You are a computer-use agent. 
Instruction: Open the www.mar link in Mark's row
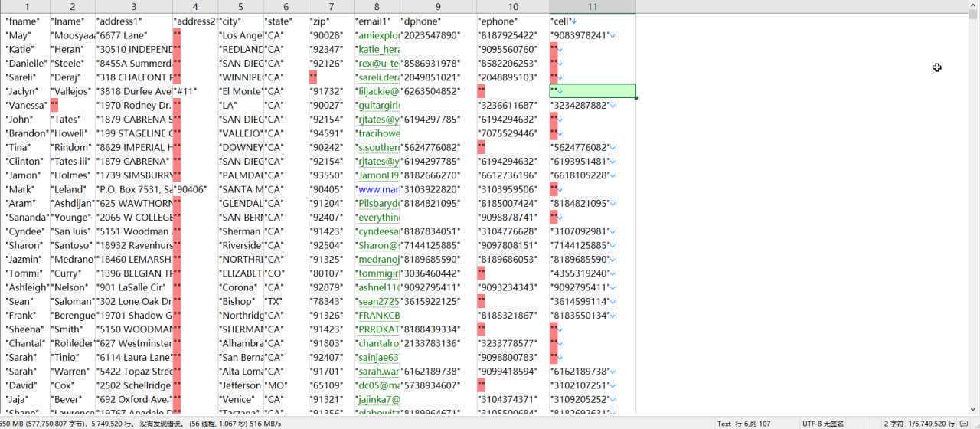pyautogui.click(x=378, y=189)
